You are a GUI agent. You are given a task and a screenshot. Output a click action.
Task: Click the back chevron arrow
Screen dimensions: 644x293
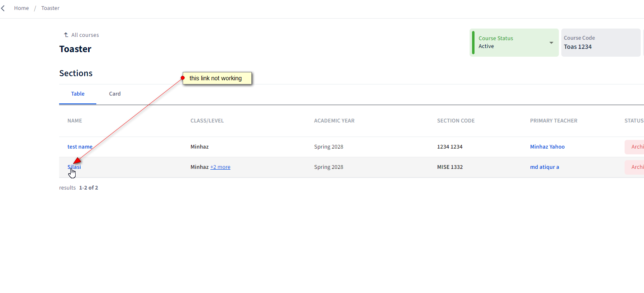pos(3,8)
